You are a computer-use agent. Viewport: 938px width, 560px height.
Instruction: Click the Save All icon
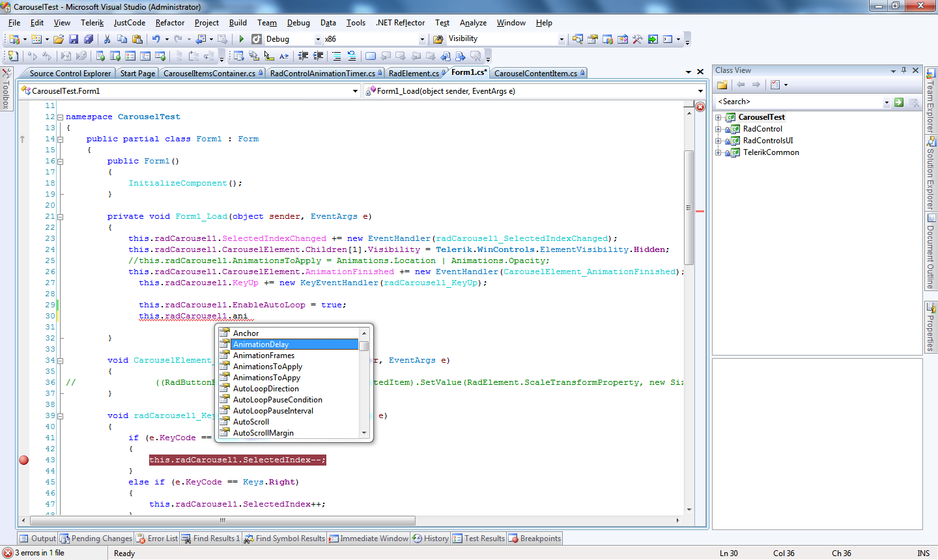[89, 39]
